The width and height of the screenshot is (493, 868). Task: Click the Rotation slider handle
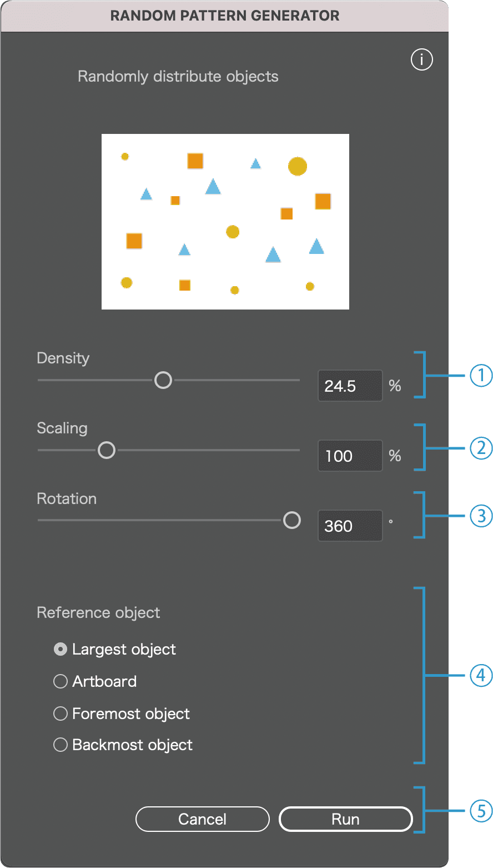pos(292,520)
